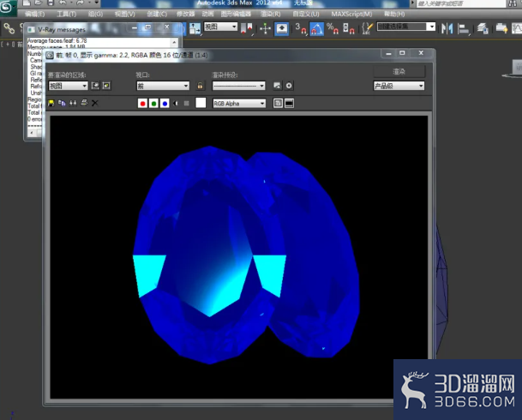The image size is (522, 420).
Task: Click the Mirror tool icon
Action: pyautogui.click(x=447, y=28)
